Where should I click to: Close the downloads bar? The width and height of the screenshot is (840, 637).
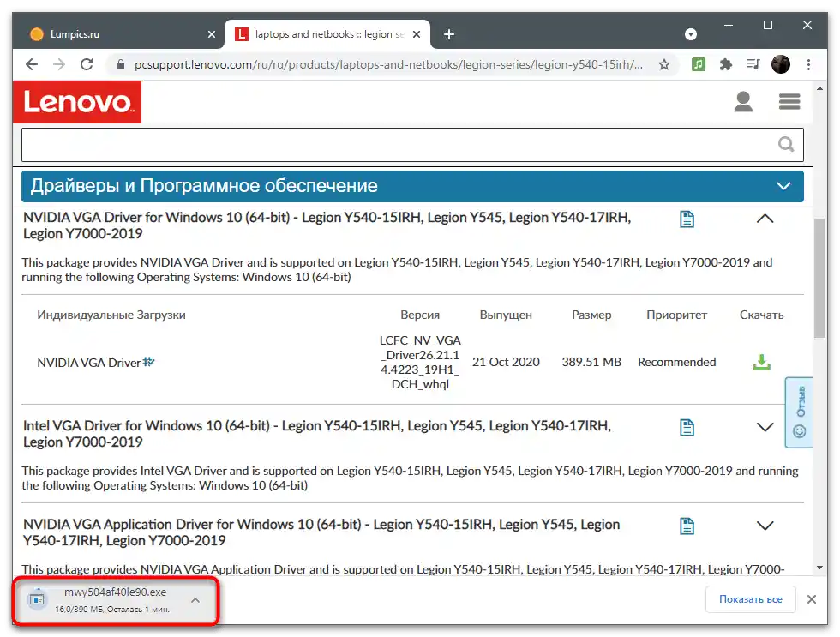(812, 599)
